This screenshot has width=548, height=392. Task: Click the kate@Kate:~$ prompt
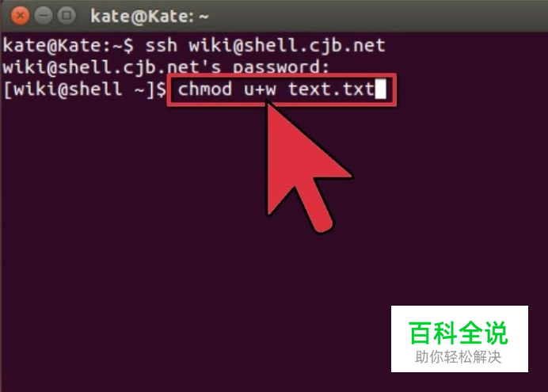tap(68, 46)
